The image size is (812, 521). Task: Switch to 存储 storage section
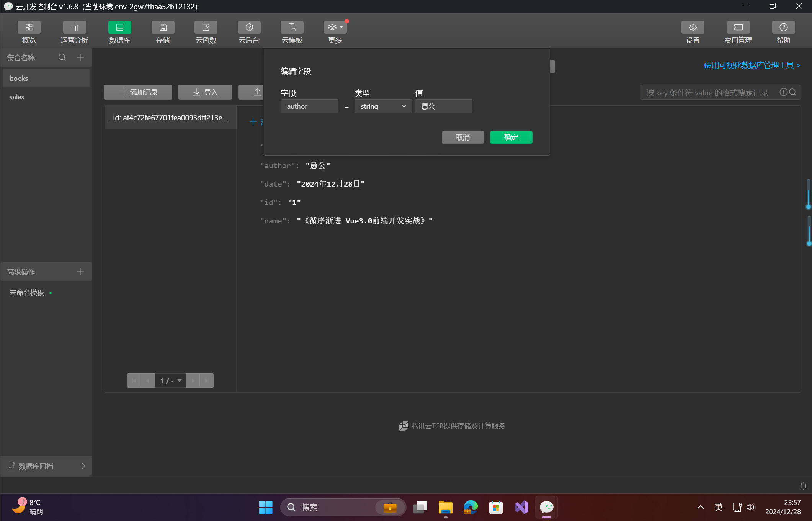tap(163, 28)
